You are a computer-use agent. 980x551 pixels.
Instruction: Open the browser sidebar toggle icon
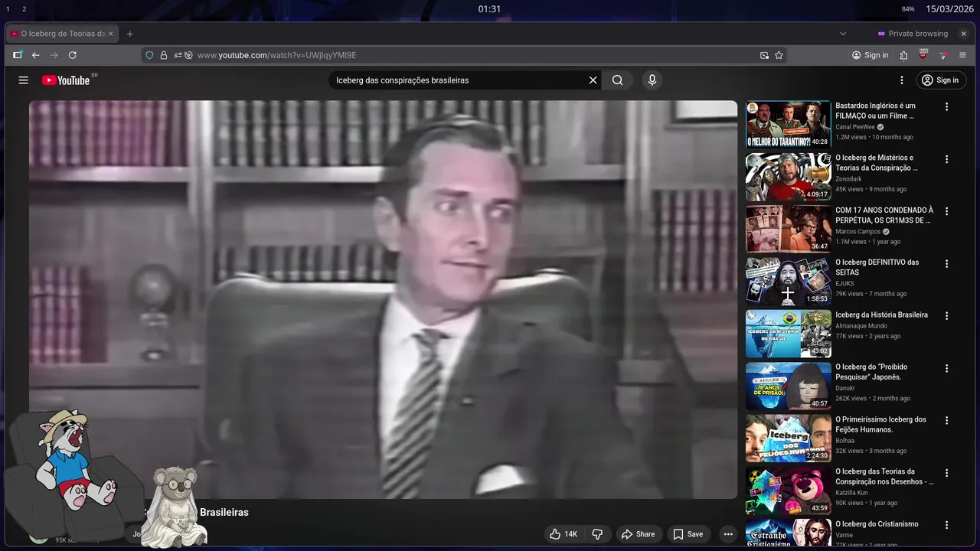click(x=17, y=55)
